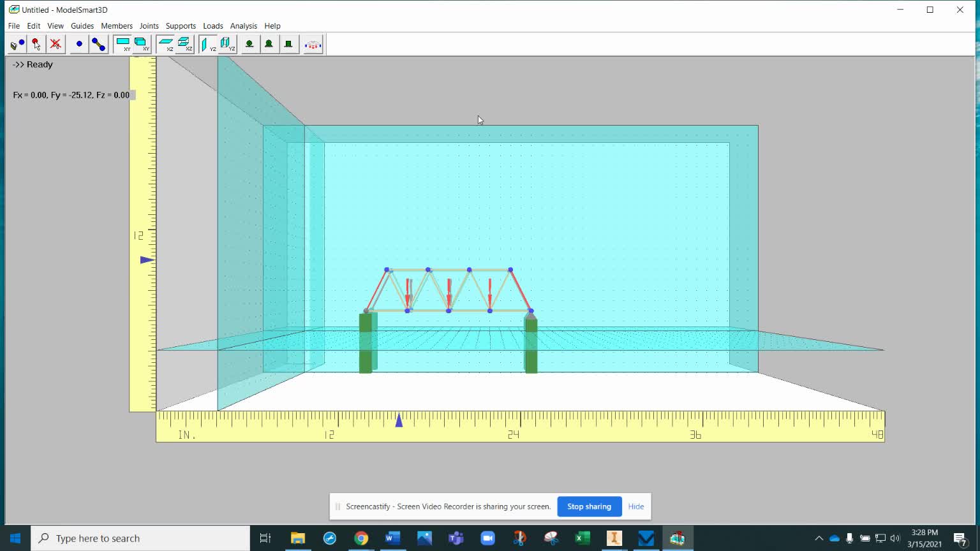
Task: Toggle the double YZ guide planes
Action: 227,45
